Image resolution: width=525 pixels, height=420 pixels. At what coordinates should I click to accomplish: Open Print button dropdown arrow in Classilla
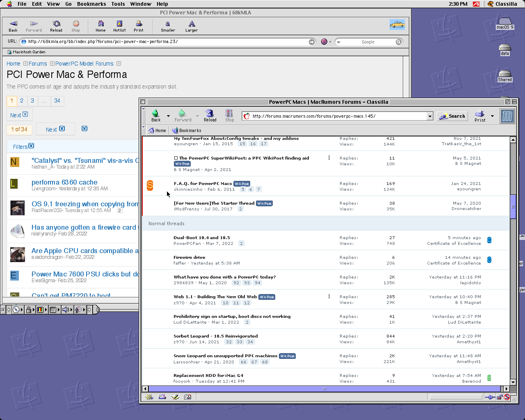pos(492,116)
